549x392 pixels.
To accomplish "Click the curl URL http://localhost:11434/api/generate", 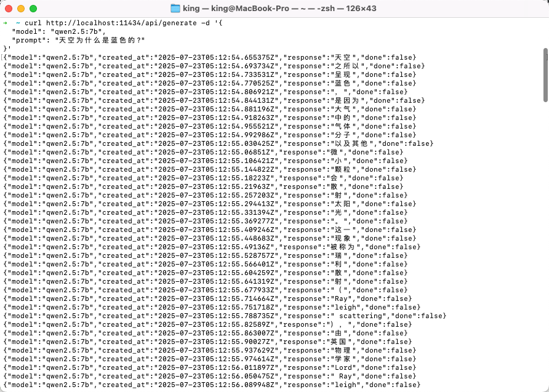I will coord(121,23).
